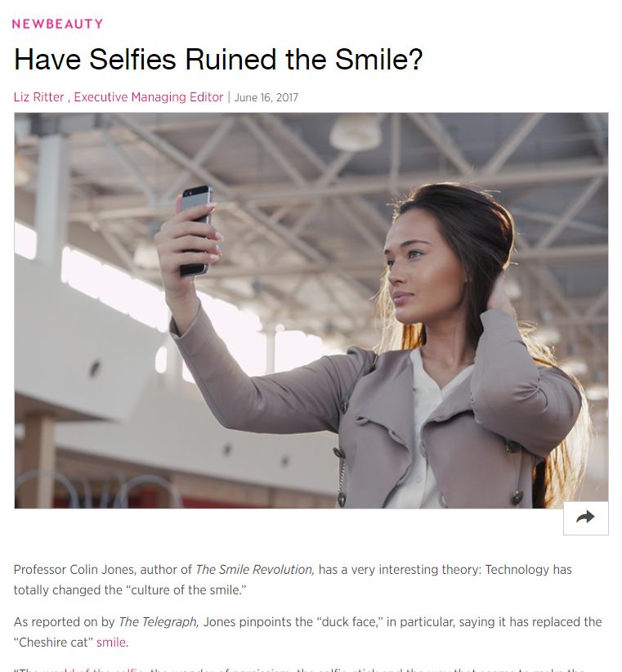Click the quoted phrase "culture of the smile"
This screenshot has width=622, height=672.
(186, 590)
